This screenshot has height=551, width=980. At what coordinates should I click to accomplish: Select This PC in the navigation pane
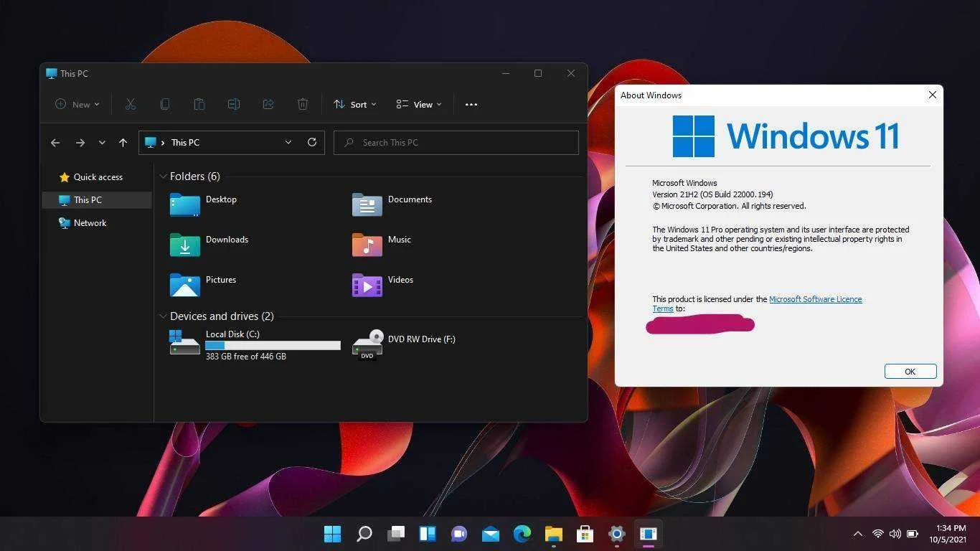(97, 200)
